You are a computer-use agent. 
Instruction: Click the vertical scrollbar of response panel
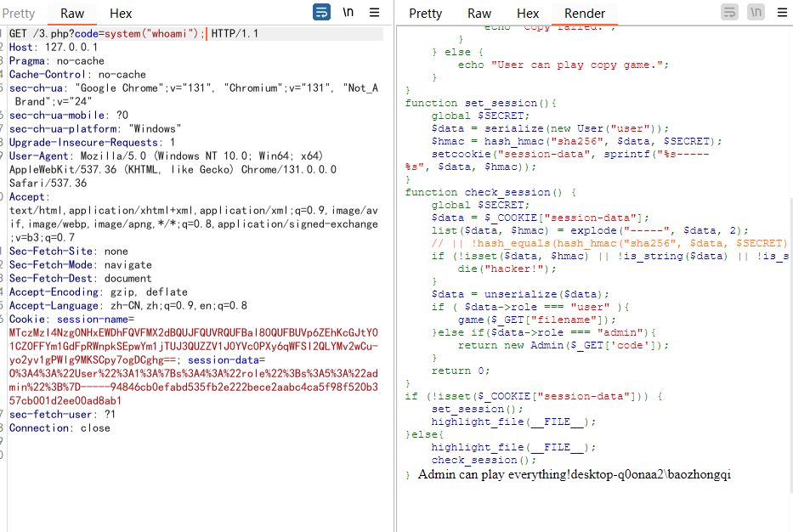(790, 345)
